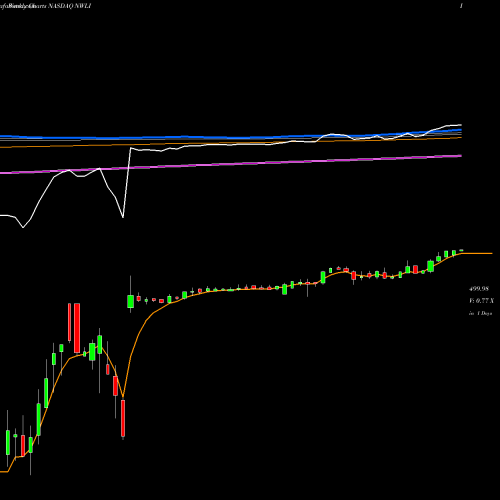Screen dimensions: 500x500
Task: Click the V: 0.77 volume label
Action: pyautogui.click(x=481, y=301)
